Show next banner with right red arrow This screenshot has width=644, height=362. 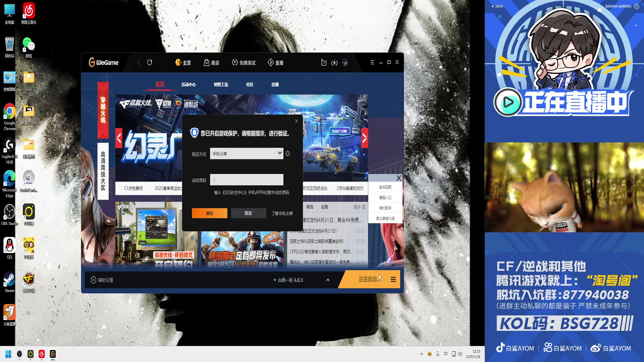click(x=365, y=138)
